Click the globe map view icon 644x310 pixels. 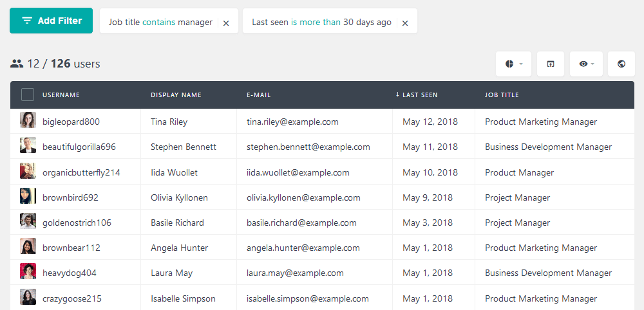(x=621, y=64)
